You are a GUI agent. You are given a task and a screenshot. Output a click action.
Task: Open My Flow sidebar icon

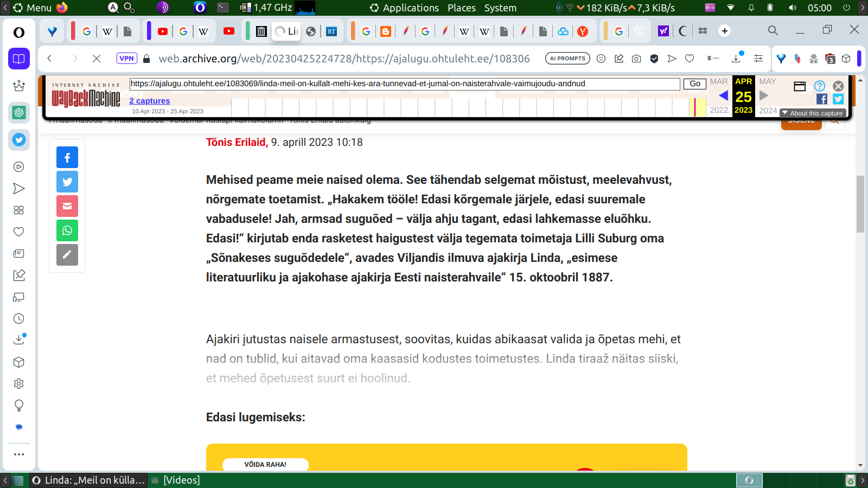click(19, 189)
